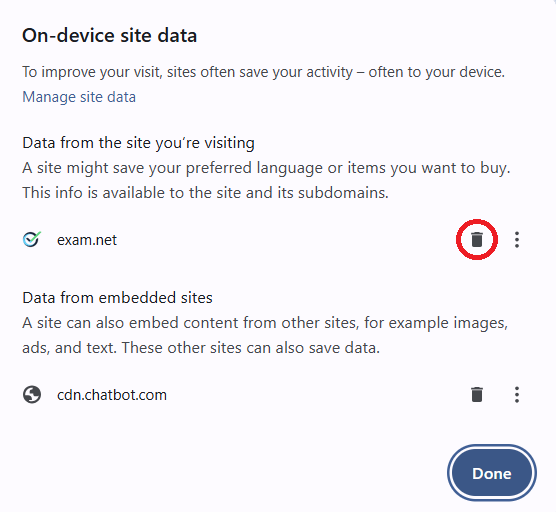Click the Data from embedded sites heading

coord(117,298)
